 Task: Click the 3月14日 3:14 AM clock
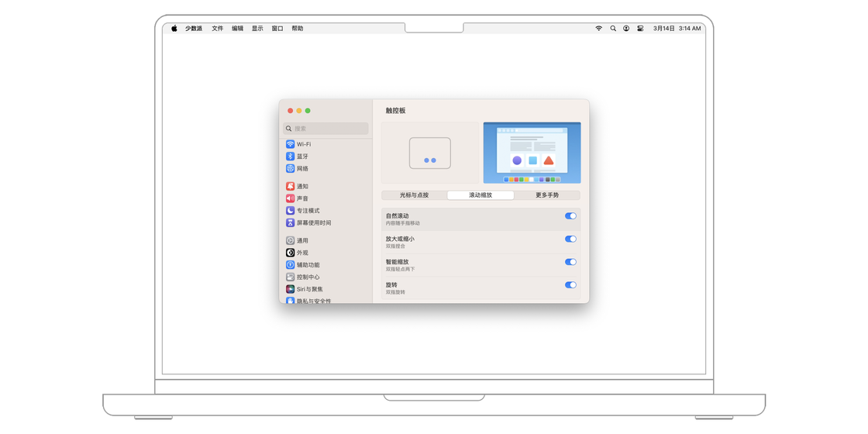pyautogui.click(x=677, y=28)
